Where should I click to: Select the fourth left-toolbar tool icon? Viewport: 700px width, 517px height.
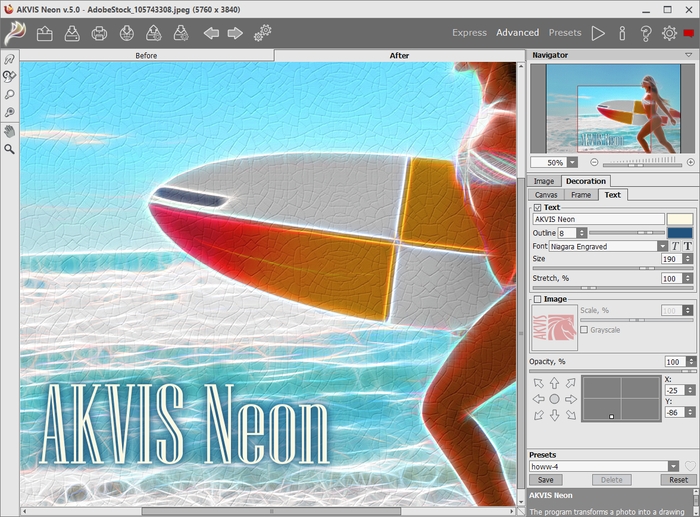(x=9, y=112)
